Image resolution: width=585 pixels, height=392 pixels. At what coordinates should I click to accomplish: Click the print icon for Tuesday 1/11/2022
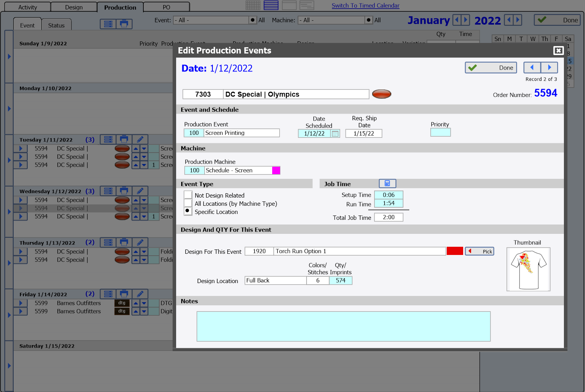(124, 139)
